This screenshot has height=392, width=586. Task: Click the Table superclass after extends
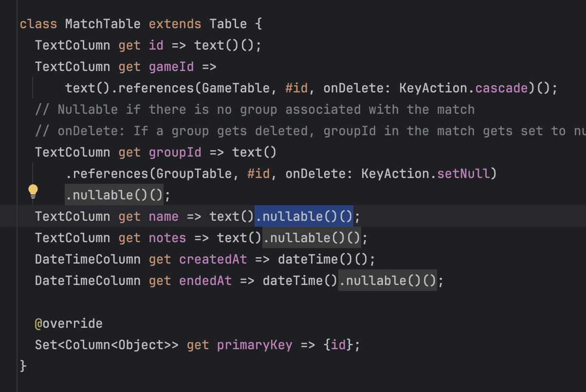click(x=228, y=24)
